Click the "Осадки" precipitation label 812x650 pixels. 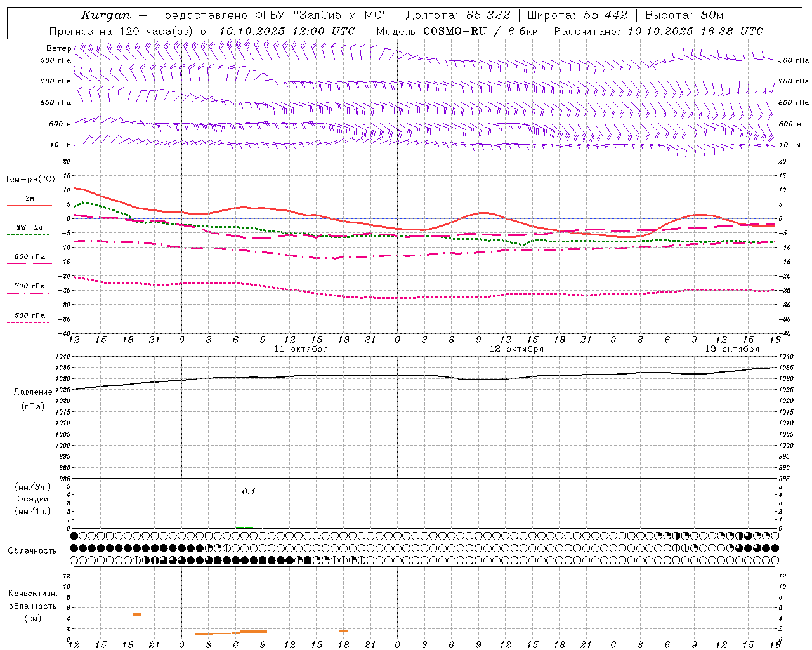click(33, 499)
